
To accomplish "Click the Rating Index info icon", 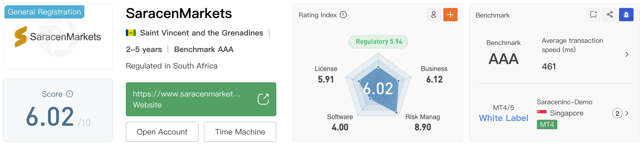I will click(x=343, y=15).
